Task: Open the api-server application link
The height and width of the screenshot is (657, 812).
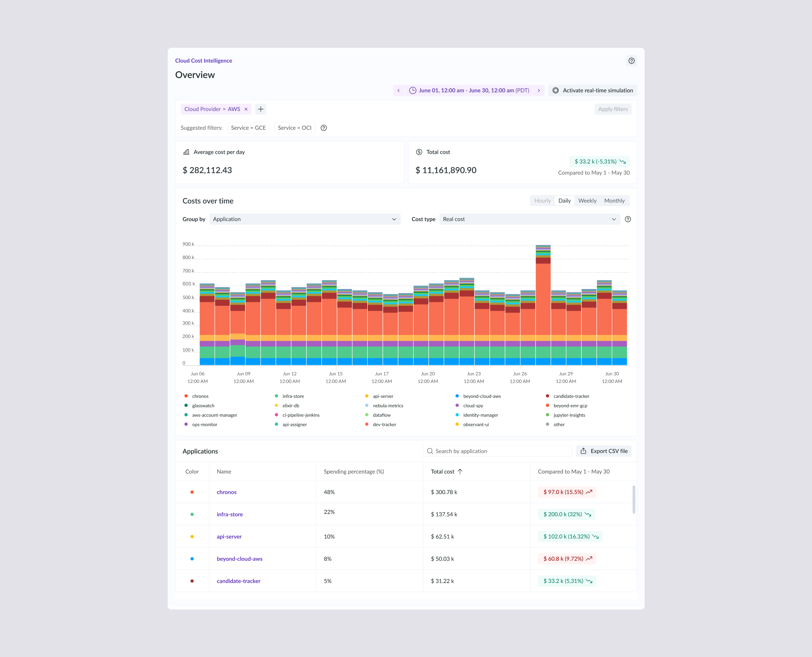Action: (229, 537)
